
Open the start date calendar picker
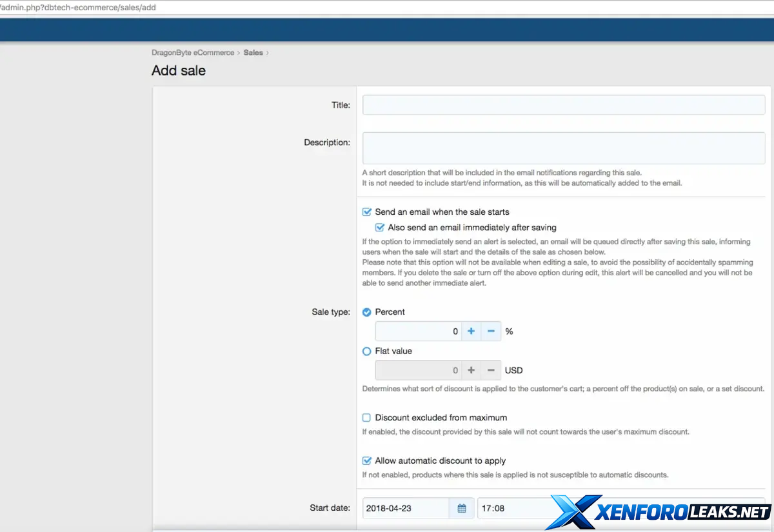[462, 508]
